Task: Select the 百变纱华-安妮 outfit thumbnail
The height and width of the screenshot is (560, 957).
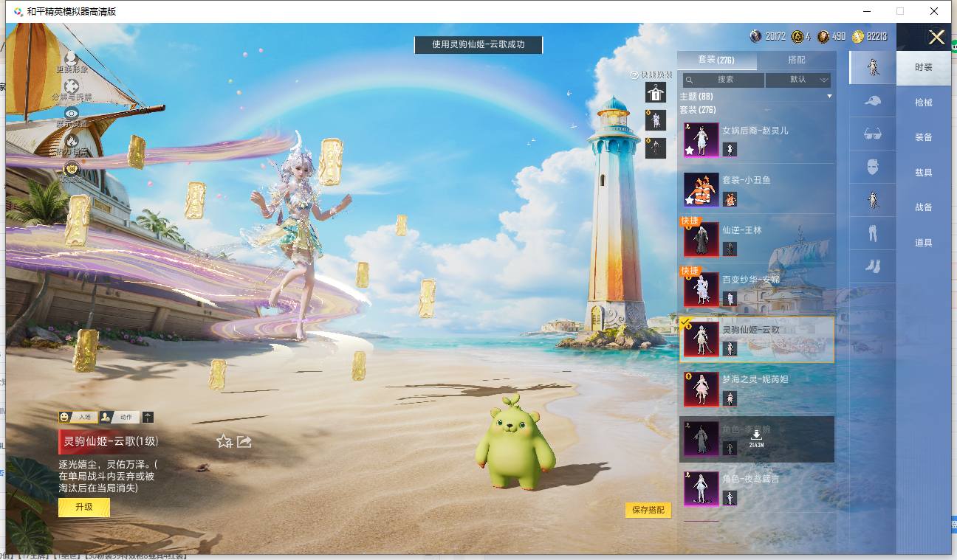Action: click(701, 289)
